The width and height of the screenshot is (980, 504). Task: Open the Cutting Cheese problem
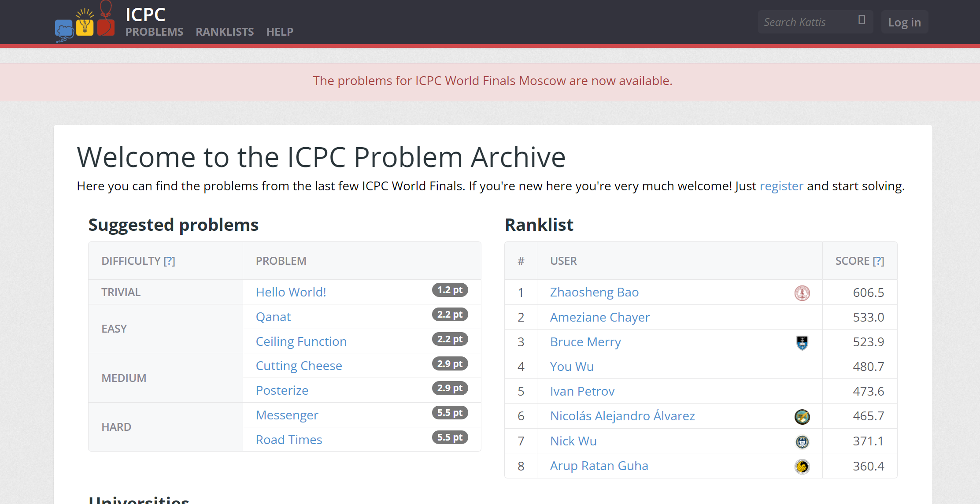point(299,366)
